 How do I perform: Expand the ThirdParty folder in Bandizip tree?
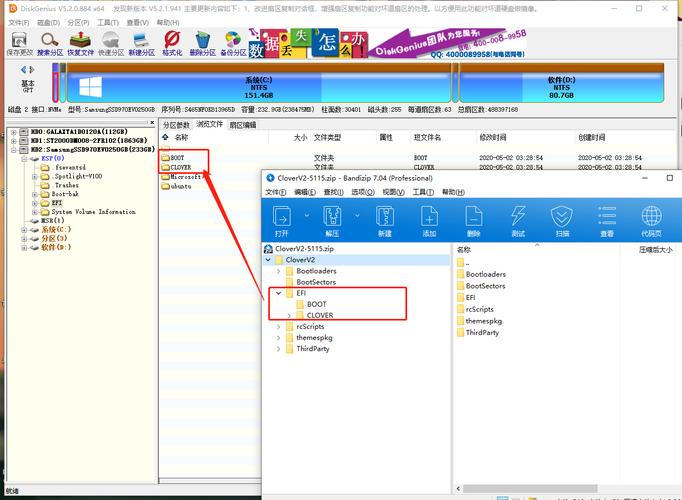(x=278, y=349)
